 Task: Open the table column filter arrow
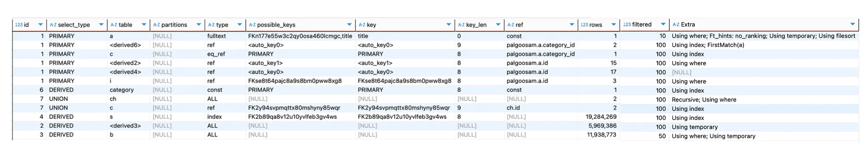pyautogui.click(x=144, y=25)
